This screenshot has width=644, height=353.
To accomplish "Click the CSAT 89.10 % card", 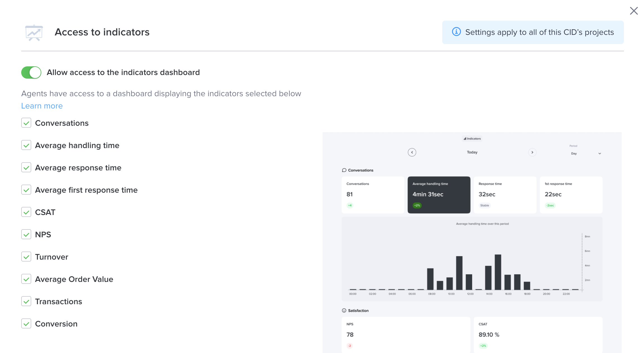I will 538,335.
